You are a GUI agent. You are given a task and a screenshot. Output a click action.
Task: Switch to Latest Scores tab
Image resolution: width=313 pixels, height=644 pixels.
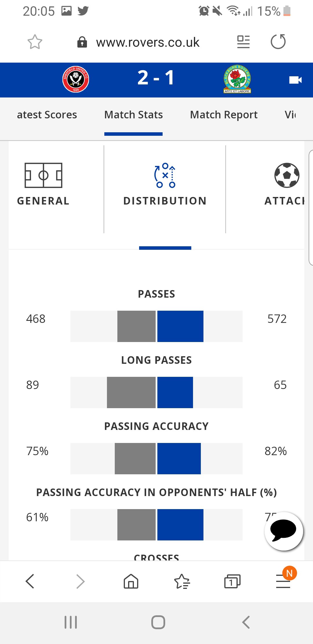pyautogui.click(x=47, y=115)
